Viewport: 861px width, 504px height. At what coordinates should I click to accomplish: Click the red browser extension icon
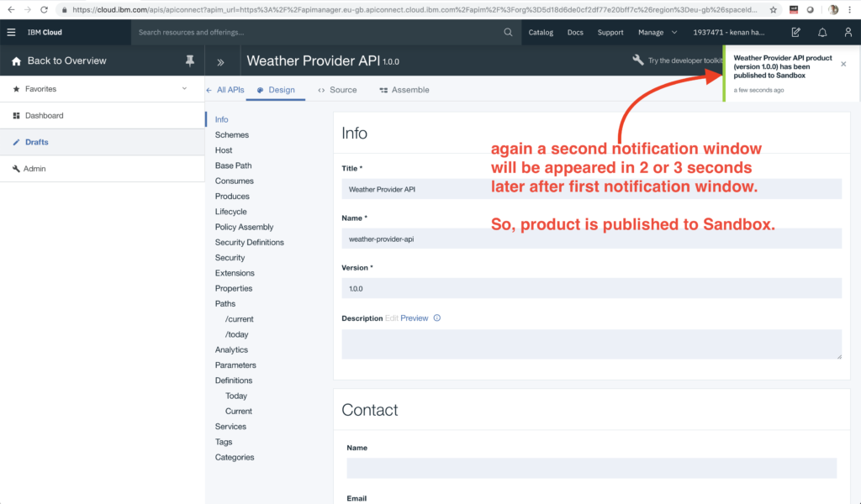pos(794,10)
